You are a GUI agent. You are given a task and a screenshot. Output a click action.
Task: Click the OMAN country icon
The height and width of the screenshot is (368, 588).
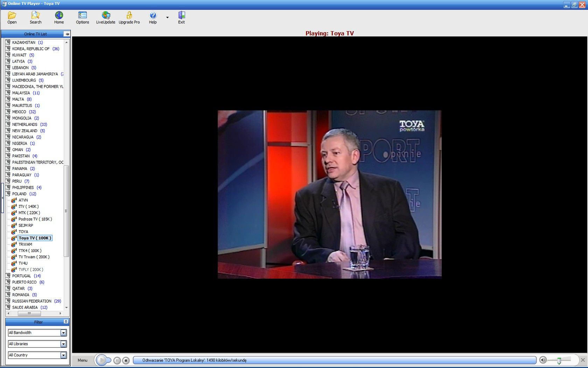(8, 150)
